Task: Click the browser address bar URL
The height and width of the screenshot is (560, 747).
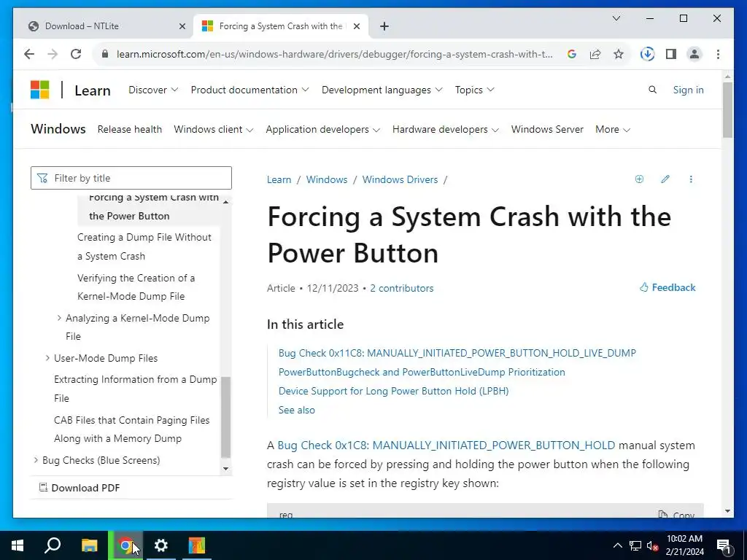Action: point(334,54)
